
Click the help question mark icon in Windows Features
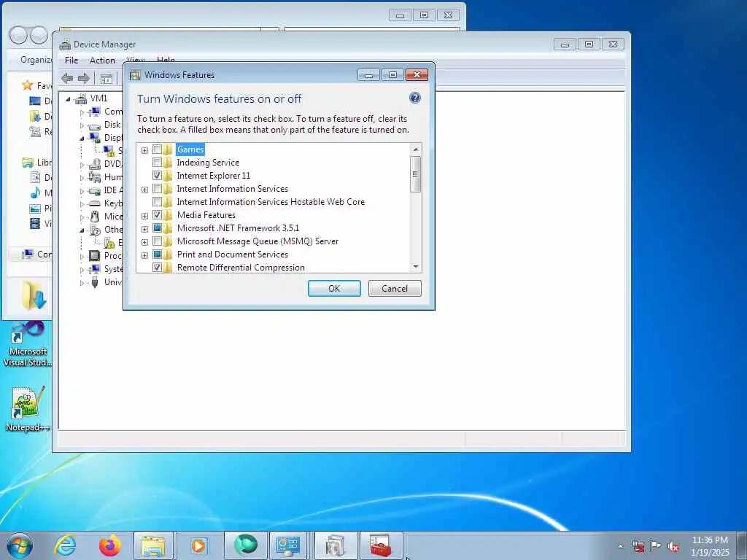414,98
